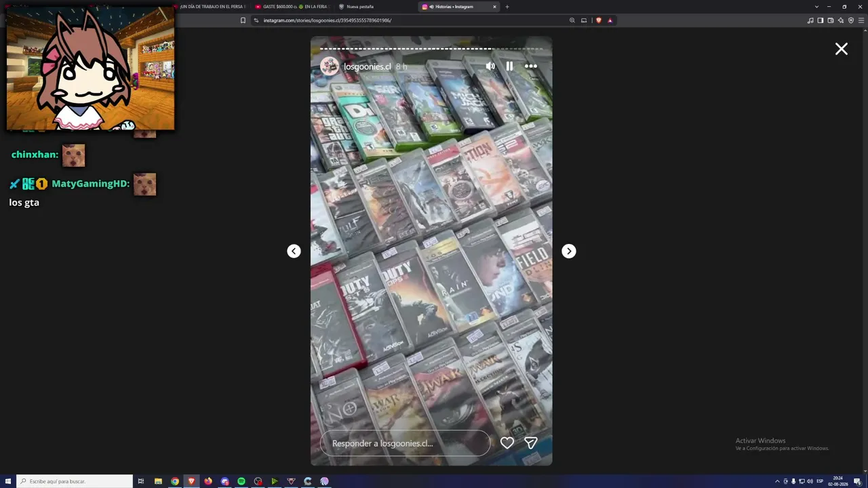Toggle the browser sidebar panel

[821, 20]
